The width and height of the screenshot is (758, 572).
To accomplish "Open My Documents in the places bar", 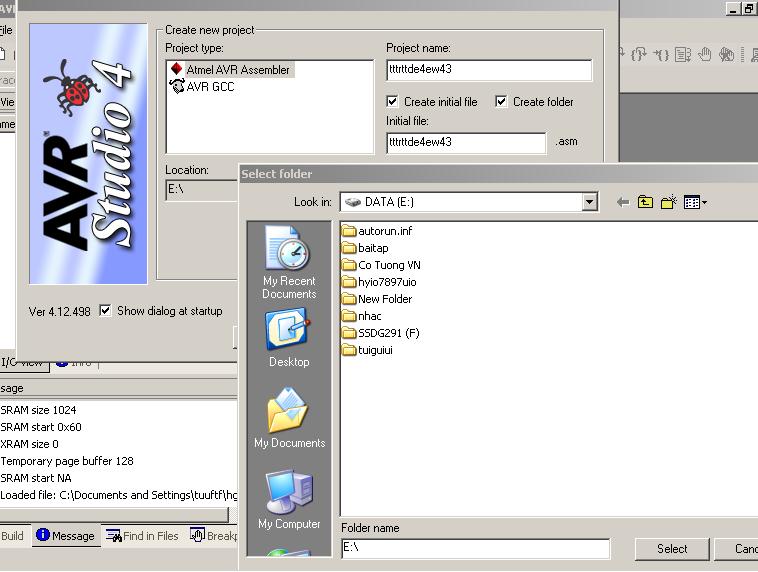I will point(289,418).
